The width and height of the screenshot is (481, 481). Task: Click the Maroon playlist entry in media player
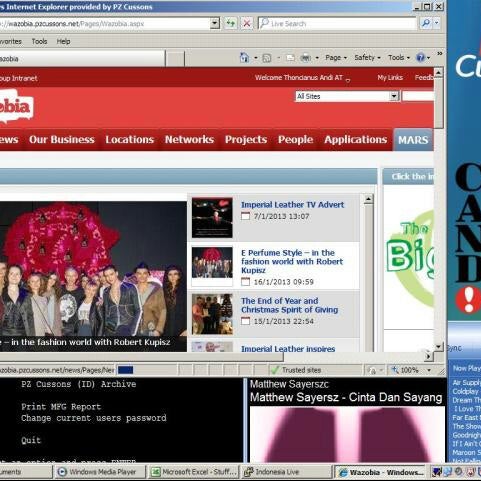point(466,453)
